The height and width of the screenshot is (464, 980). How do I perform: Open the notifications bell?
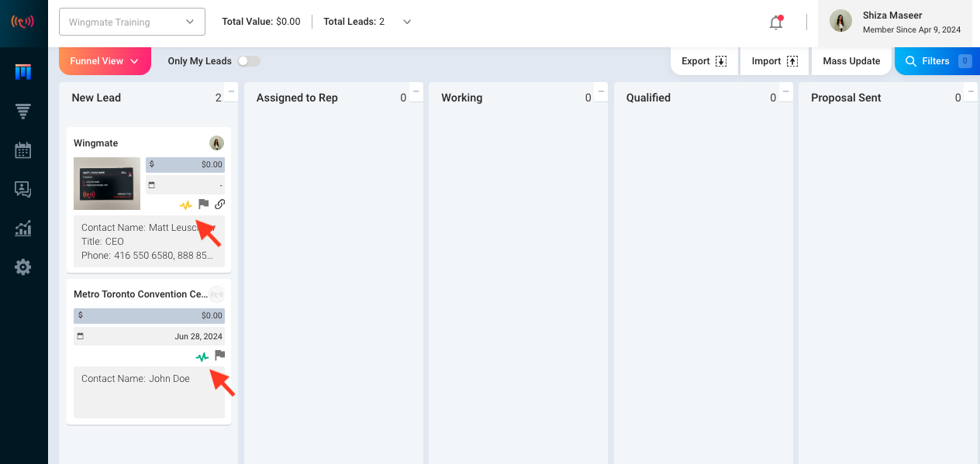(x=776, y=22)
